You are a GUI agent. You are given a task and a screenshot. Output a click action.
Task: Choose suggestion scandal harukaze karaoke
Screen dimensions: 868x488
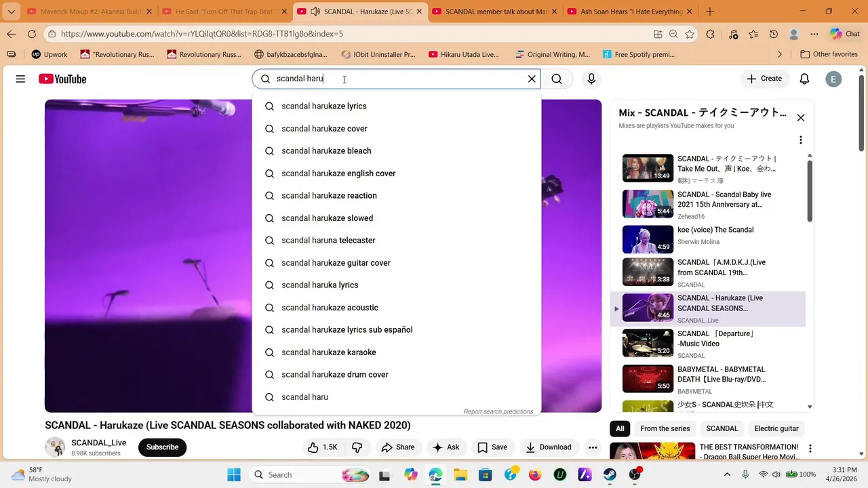tap(397, 352)
